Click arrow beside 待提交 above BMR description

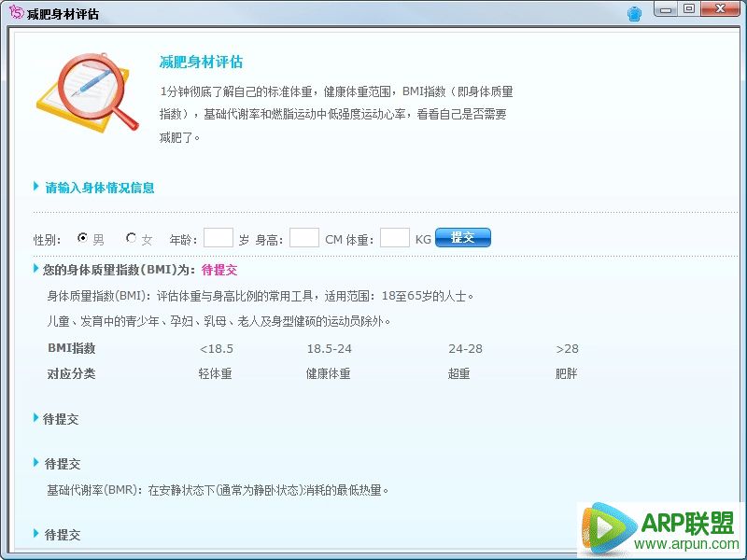click(x=36, y=462)
